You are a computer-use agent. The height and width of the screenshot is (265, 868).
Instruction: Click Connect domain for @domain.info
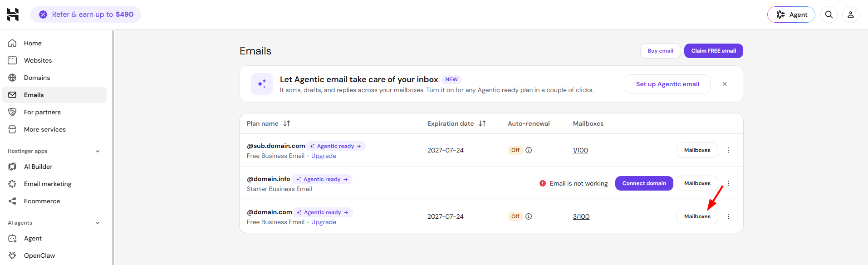(x=644, y=183)
